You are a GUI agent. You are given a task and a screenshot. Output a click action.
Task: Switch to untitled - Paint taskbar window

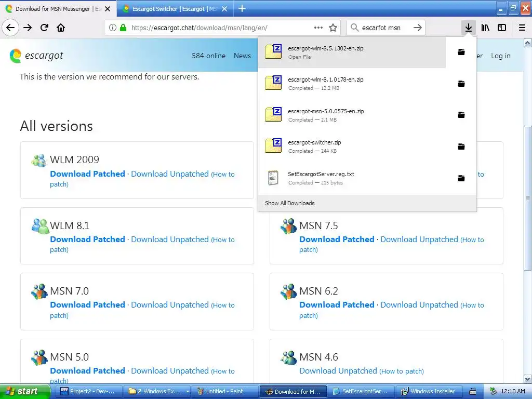point(225,391)
